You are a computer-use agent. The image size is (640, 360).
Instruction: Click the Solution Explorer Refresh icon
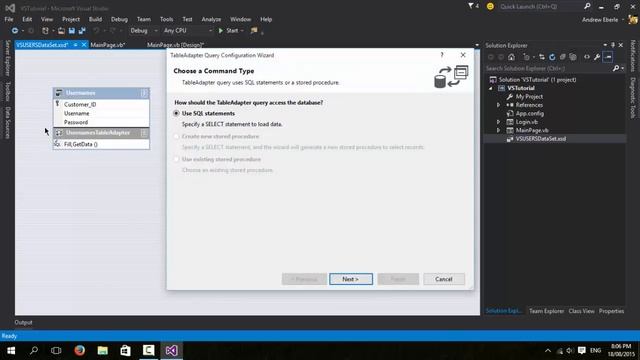pos(552,57)
